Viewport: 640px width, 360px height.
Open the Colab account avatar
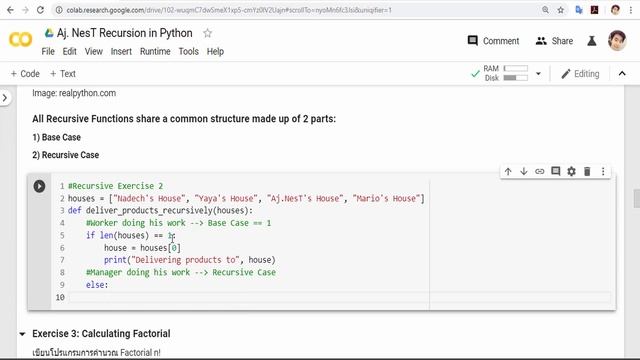point(617,40)
